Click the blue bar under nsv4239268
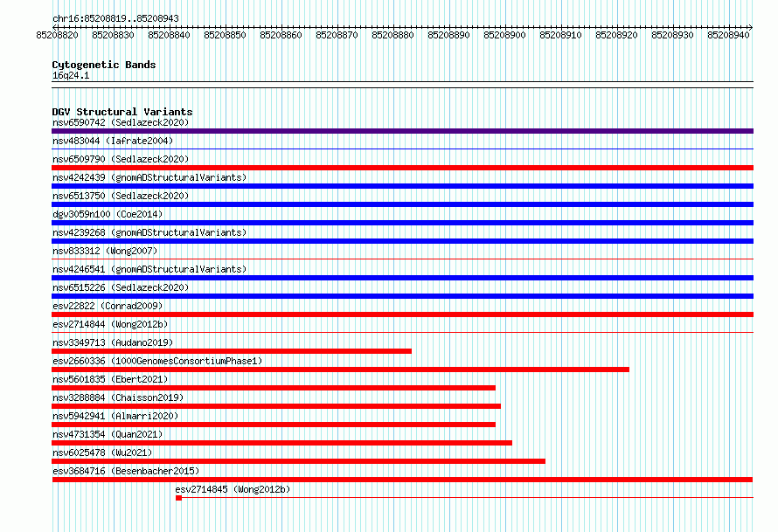 tap(402, 241)
